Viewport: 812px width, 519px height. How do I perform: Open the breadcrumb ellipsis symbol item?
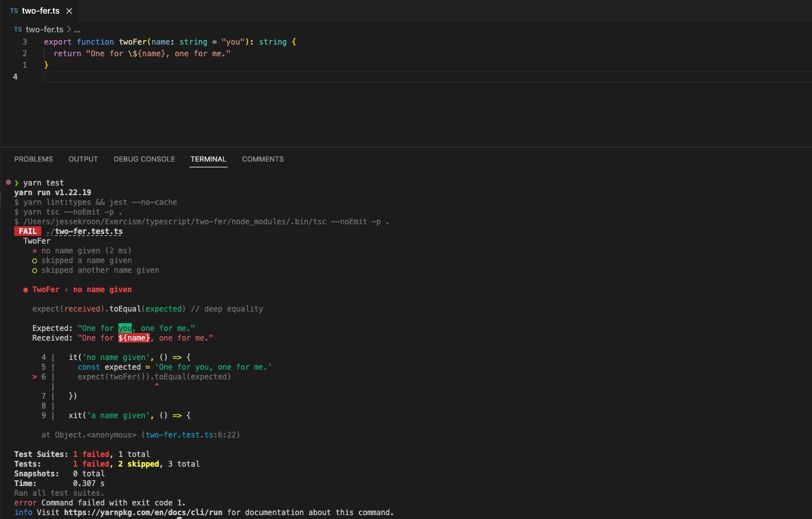click(x=77, y=30)
